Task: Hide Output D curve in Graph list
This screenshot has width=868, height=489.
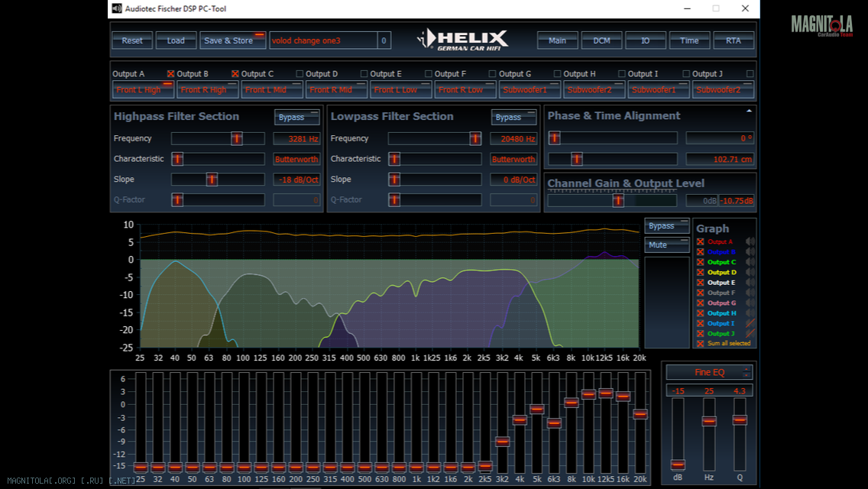Action: point(700,272)
